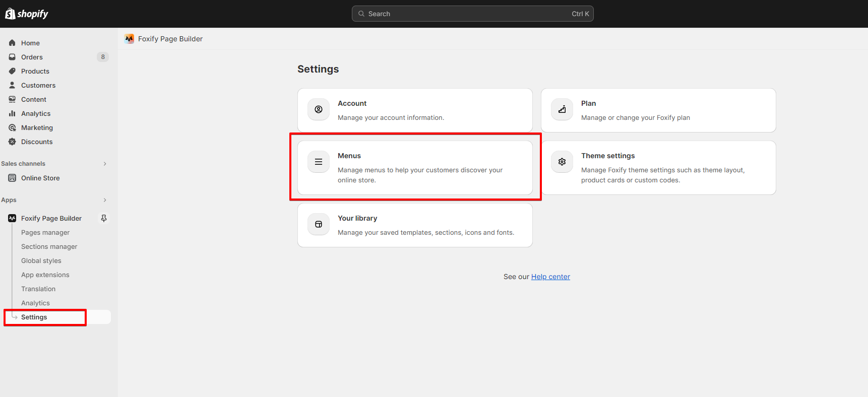Open the Menus settings card

(415, 168)
